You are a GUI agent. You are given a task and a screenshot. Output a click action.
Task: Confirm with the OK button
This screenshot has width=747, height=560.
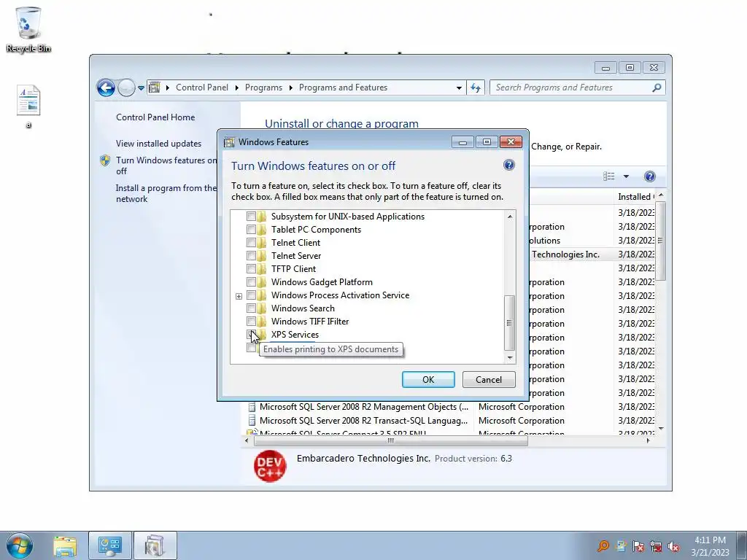click(x=428, y=379)
